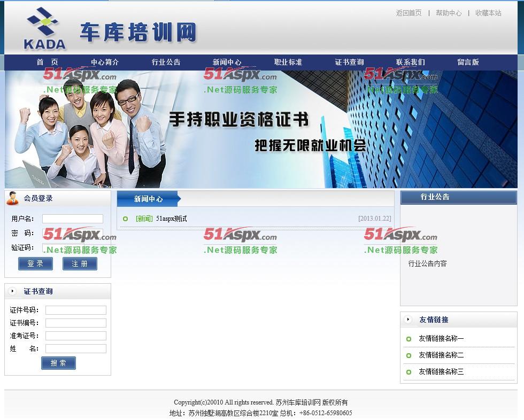Click green bullet beside 友情链接名称二

(409, 355)
